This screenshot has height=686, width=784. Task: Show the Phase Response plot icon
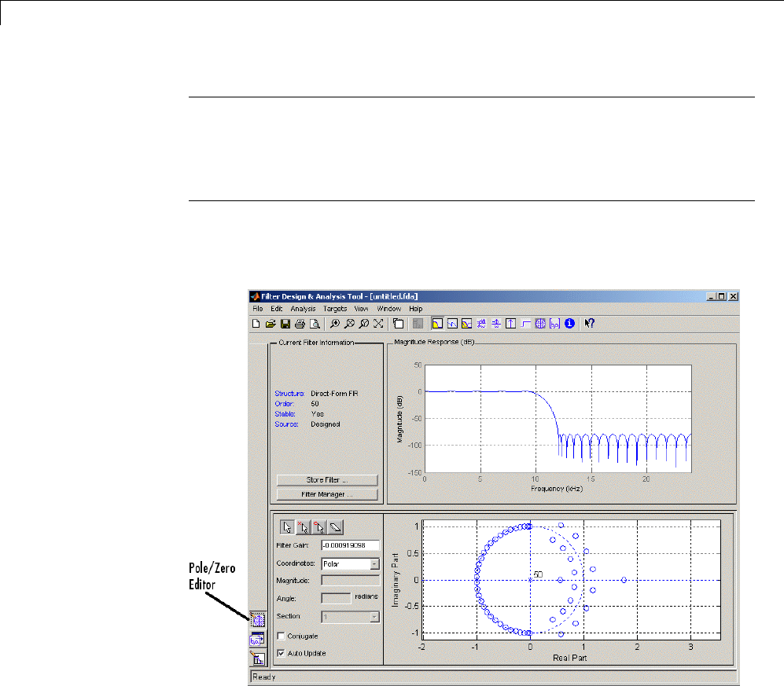(x=452, y=324)
